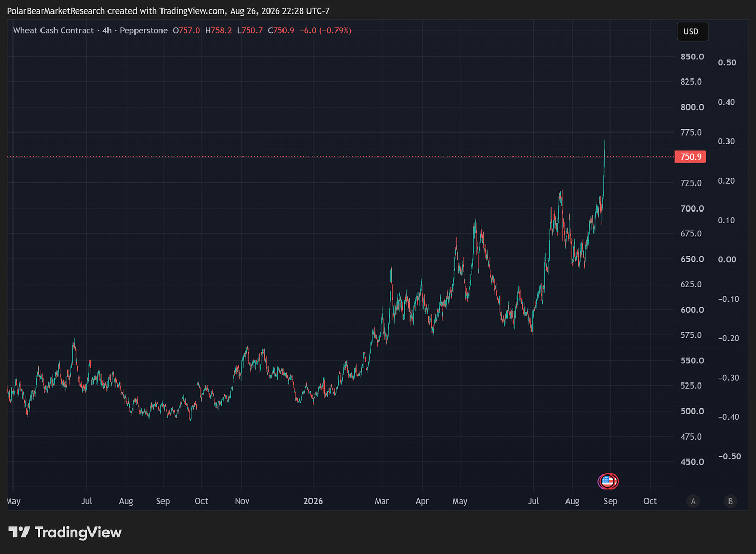The height and width of the screenshot is (554, 756).
Task: Click the 700.0 price axis label
Action: (692, 208)
